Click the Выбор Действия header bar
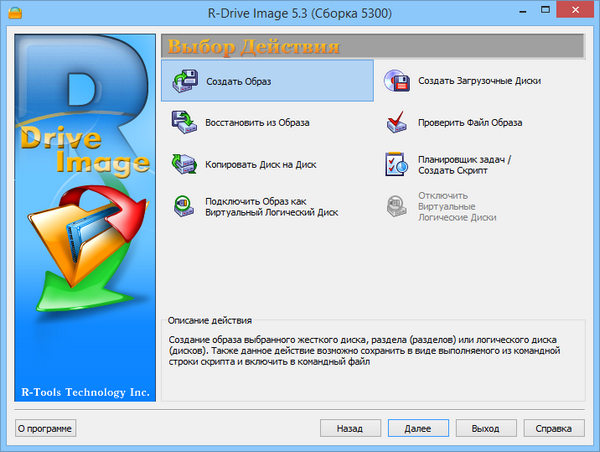 pos(372,46)
